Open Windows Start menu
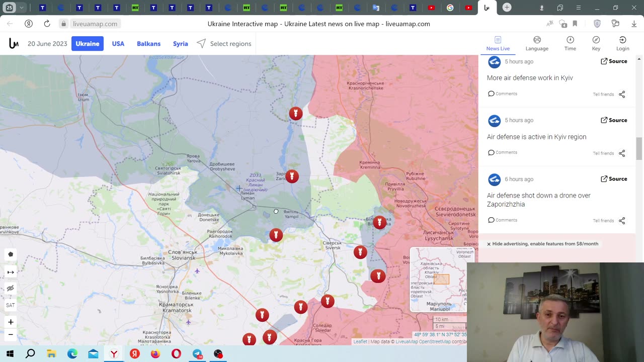 (x=10, y=354)
